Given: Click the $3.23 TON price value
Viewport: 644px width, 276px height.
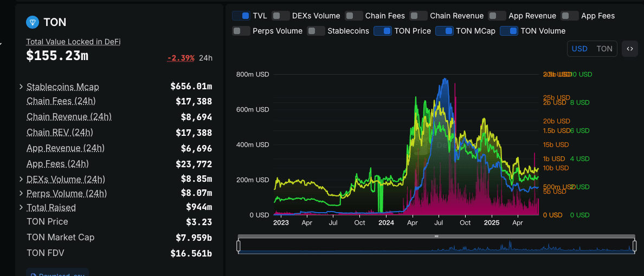Looking at the screenshot, I should [199, 222].
